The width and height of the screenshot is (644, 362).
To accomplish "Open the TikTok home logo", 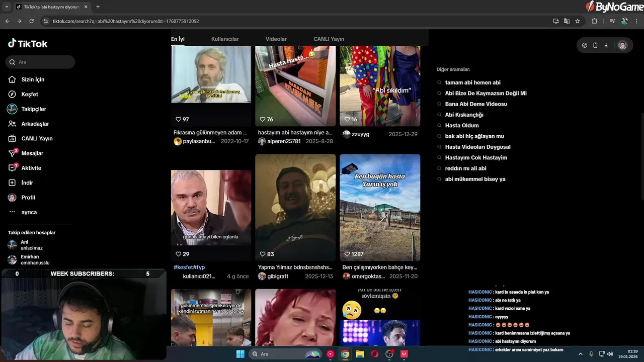I will tap(28, 44).
